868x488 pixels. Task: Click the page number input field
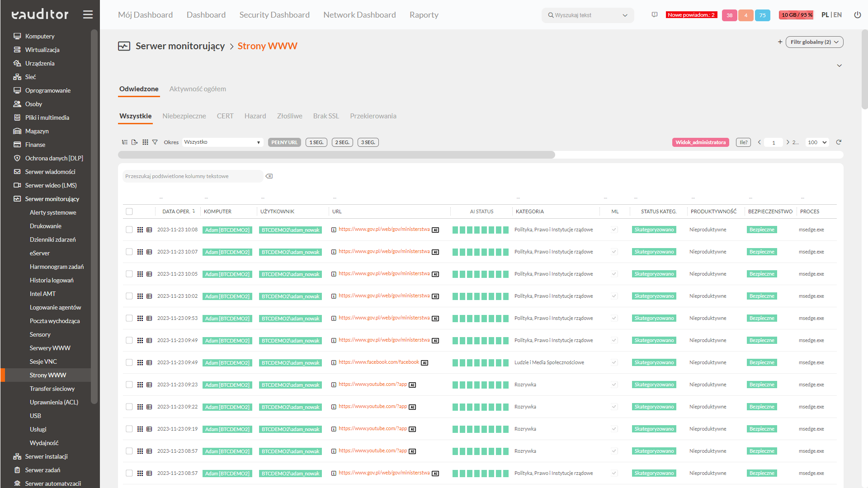tap(774, 142)
